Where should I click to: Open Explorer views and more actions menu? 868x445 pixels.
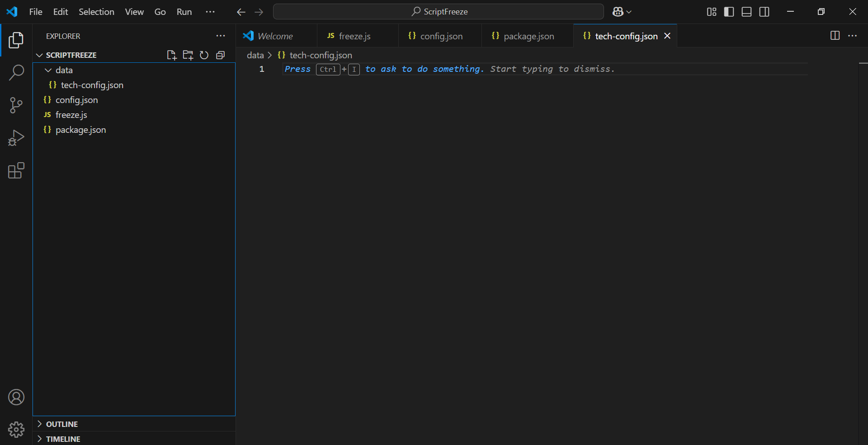point(221,36)
